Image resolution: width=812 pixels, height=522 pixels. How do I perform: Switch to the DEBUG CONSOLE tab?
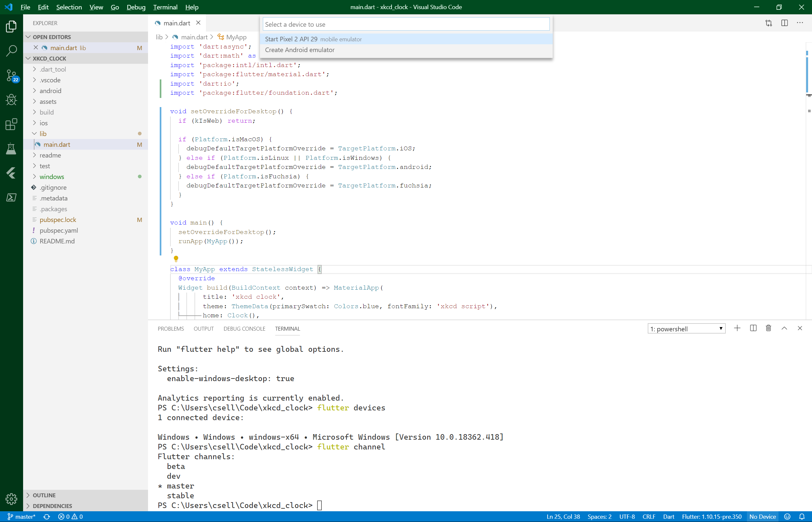(x=244, y=328)
